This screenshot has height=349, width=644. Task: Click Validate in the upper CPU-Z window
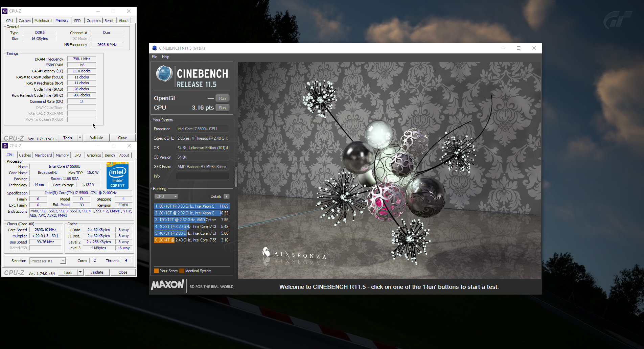click(96, 138)
